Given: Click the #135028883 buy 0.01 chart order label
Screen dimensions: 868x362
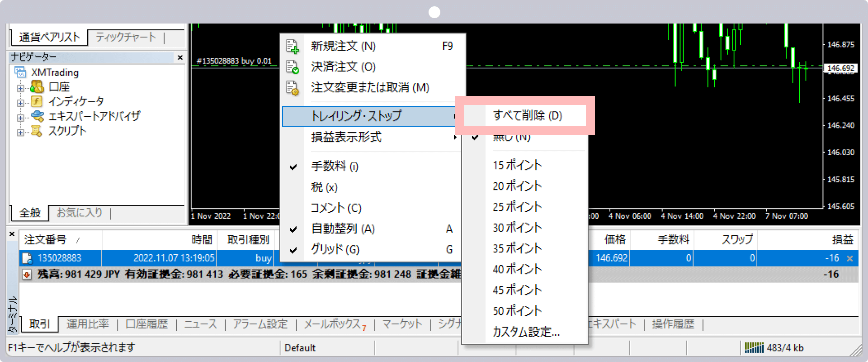Looking at the screenshot, I should (234, 61).
